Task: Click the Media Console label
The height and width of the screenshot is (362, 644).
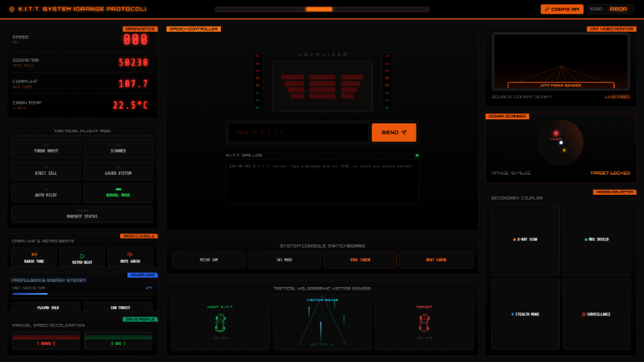Action: (x=139, y=236)
